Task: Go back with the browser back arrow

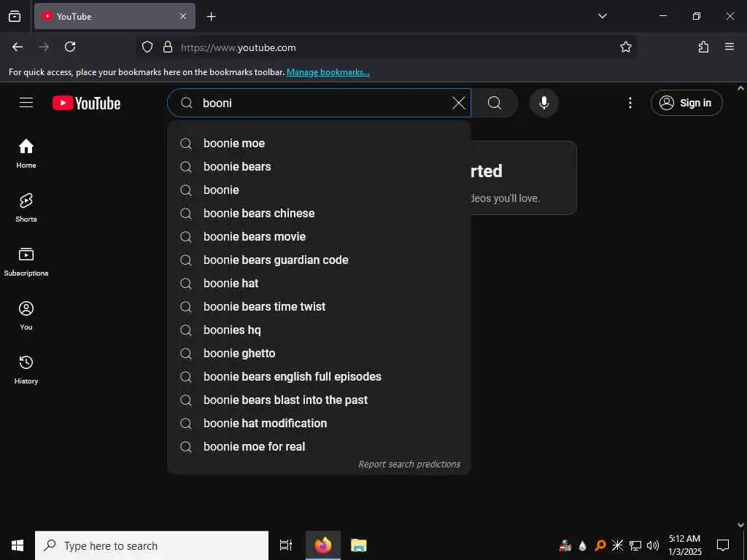Action: (x=18, y=47)
